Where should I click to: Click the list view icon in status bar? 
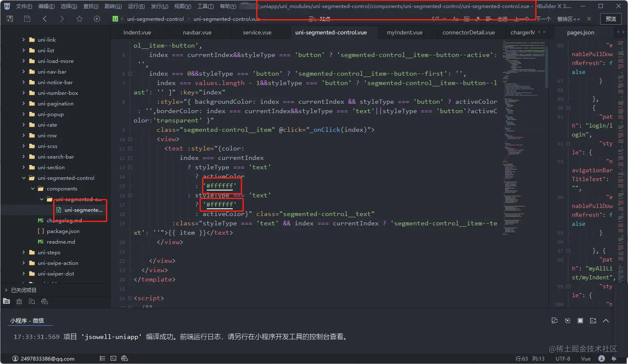(x=102, y=358)
